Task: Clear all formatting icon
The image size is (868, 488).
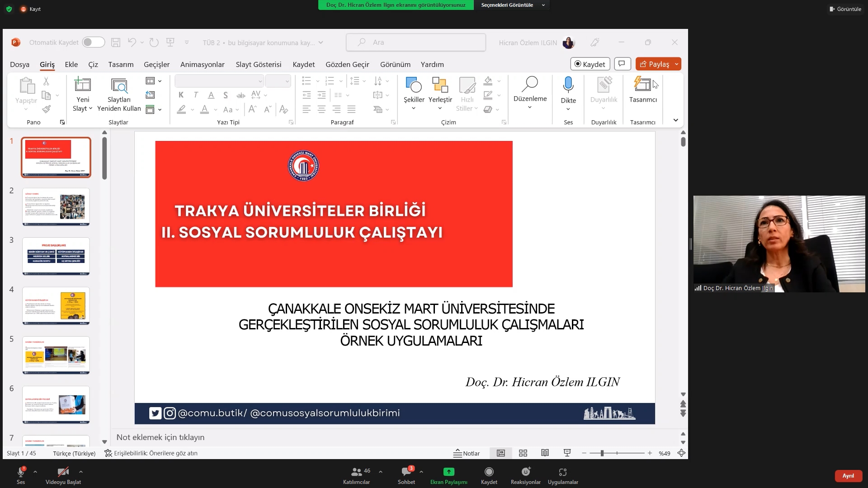Action: coord(284,109)
